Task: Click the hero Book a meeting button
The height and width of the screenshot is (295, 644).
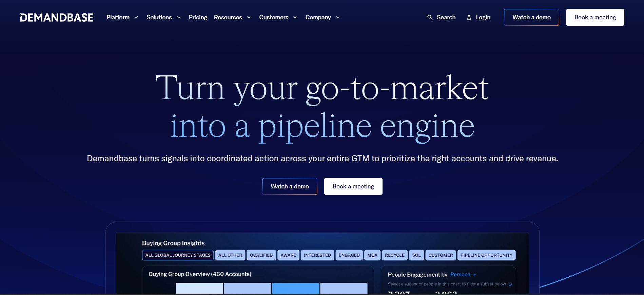Action: pos(353,186)
